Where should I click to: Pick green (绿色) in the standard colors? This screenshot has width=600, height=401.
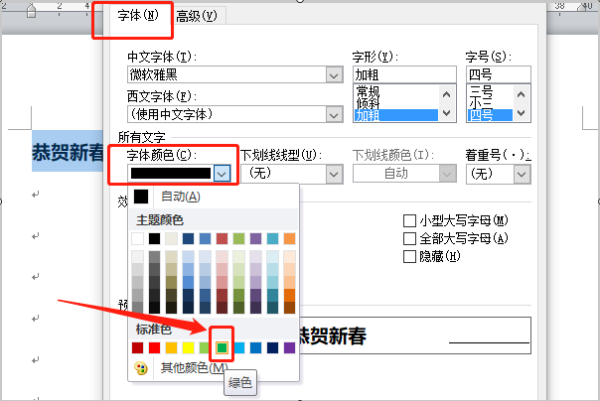(x=222, y=348)
